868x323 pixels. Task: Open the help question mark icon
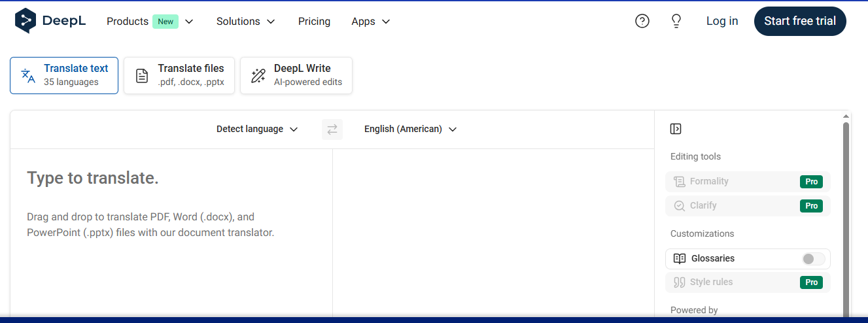click(642, 21)
